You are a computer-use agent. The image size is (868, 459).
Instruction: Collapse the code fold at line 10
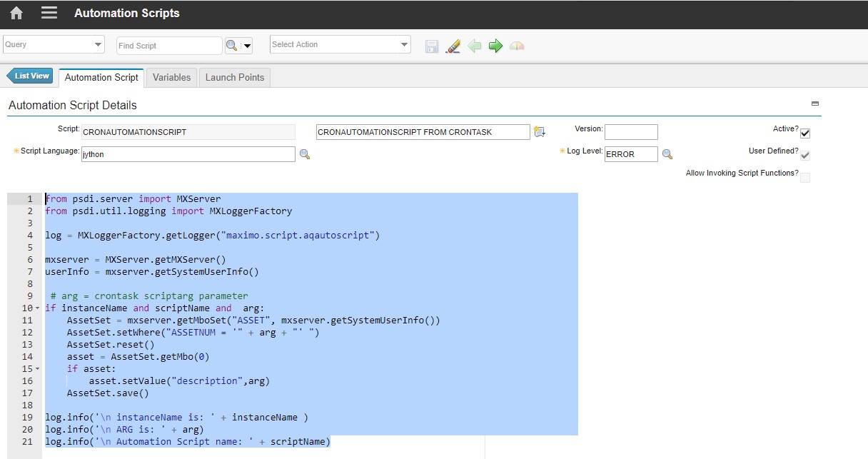click(x=37, y=308)
